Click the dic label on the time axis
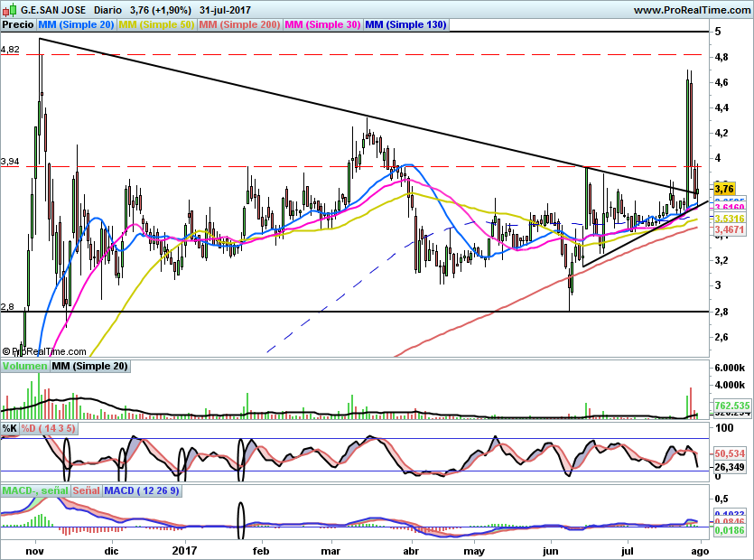Image resolution: width=754 pixels, height=560 pixels. [111, 551]
